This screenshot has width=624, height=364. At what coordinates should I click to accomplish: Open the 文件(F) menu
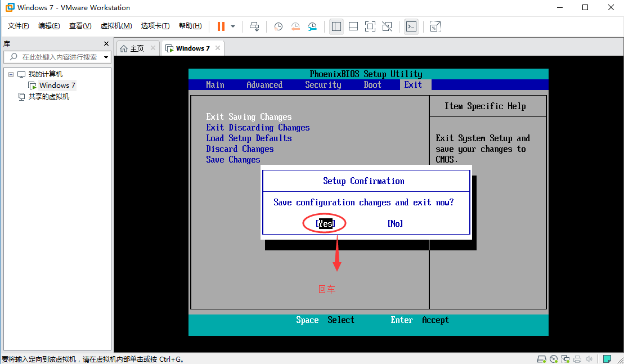click(19, 26)
